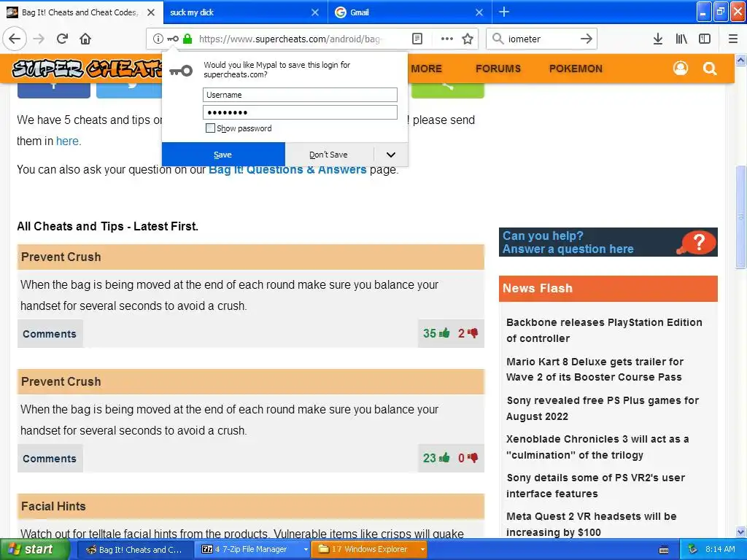Open the browser home page
The width and height of the screenshot is (747, 560).
point(85,39)
